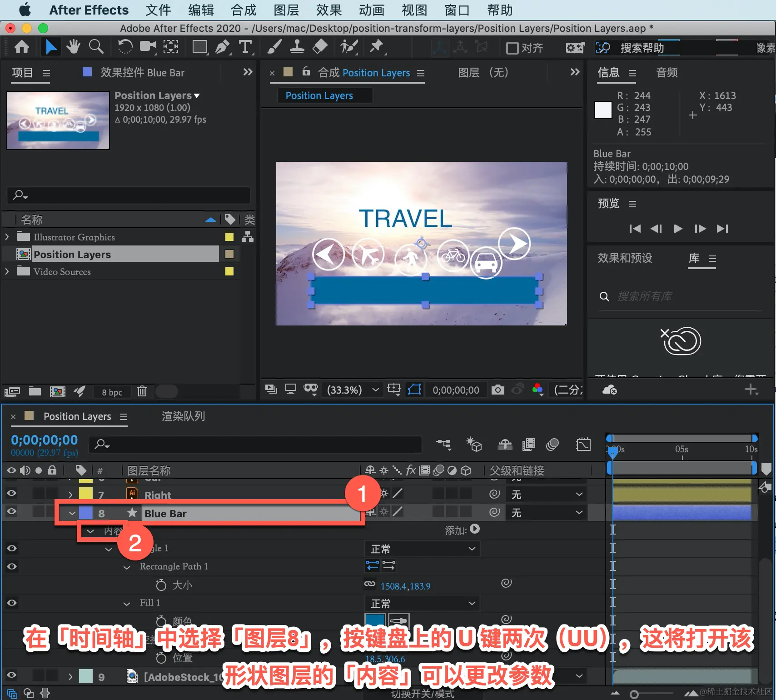Image resolution: width=776 pixels, height=700 pixels.
Task: Toggle the 位置 position stopwatch
Action: pos(161,657)
